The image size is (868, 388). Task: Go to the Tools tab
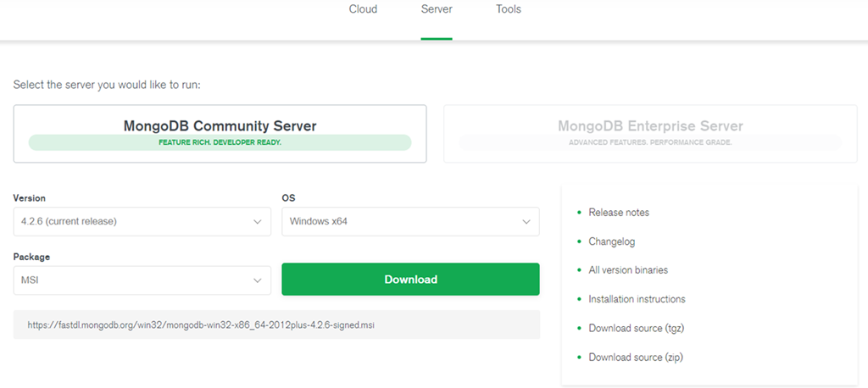tap(509, 10)
